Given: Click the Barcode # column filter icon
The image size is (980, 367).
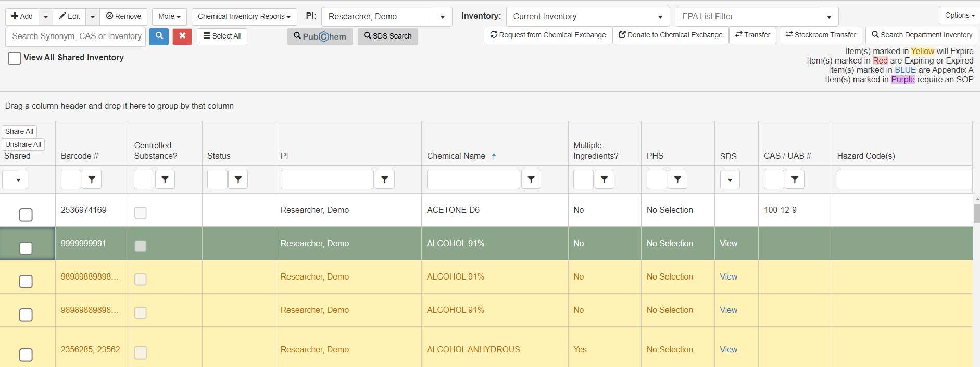Looking at the screenshot, I should pos(92,180).
